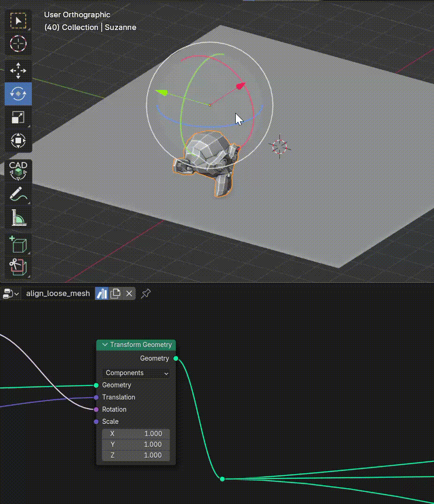
Task: Click the 3D cursor in viewport
Action: [x=280, y=147]
